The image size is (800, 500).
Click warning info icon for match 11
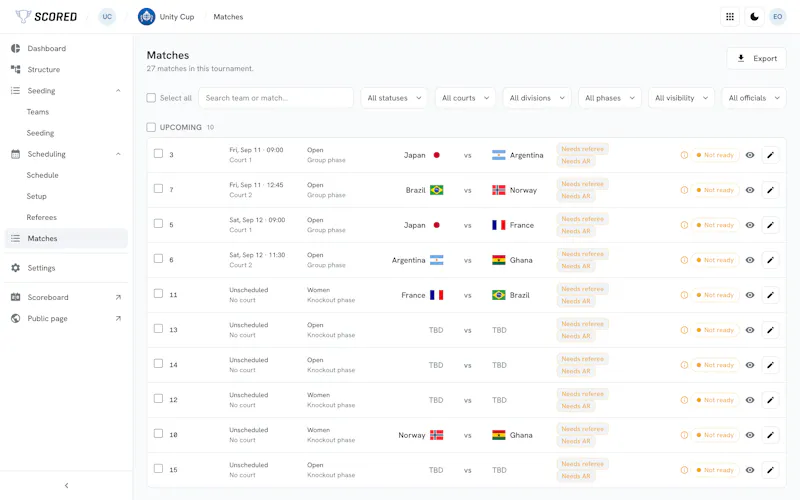pos(684,295)
